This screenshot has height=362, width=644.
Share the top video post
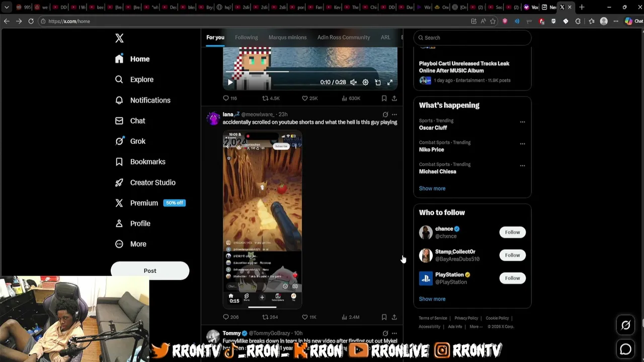394,98
